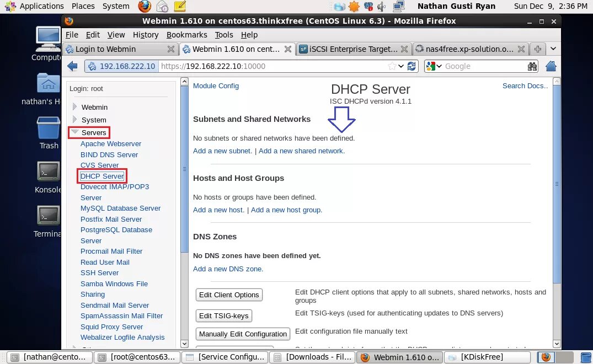Switch to the iSCSI Enterprise Target tab

point(353,49)
